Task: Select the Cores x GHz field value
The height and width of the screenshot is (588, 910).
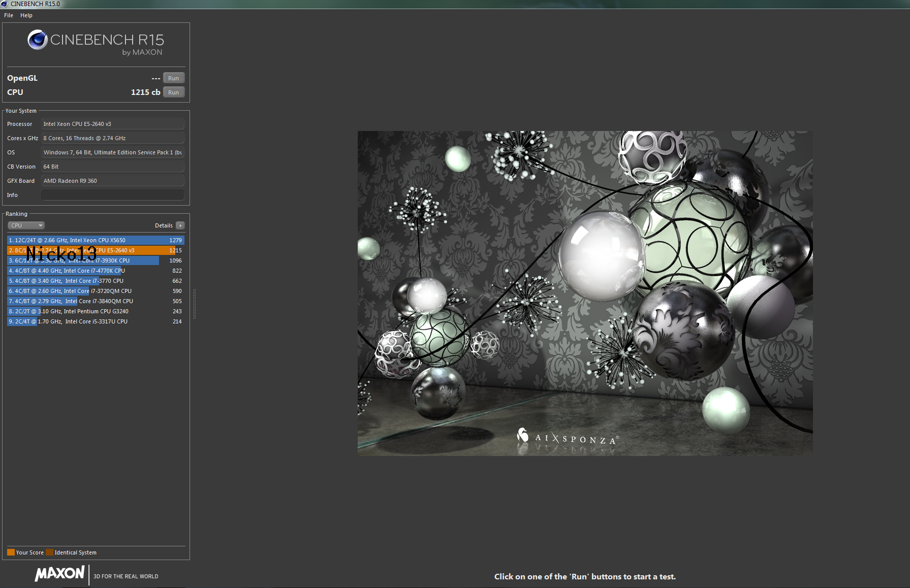Action: tap(113, 138)
